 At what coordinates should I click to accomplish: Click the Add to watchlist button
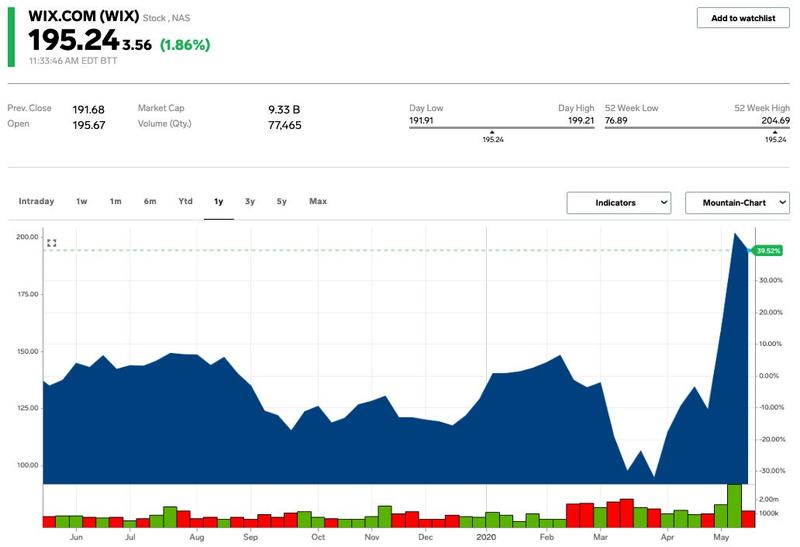743,18
